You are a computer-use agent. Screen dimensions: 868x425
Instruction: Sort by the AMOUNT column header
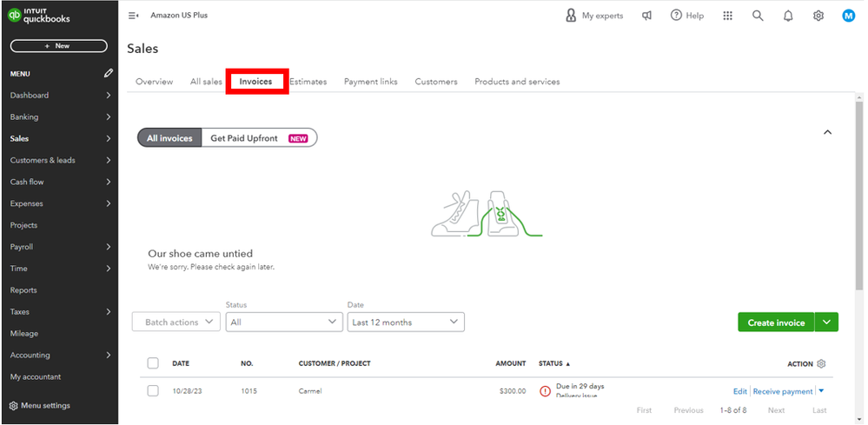click(510, 363)
